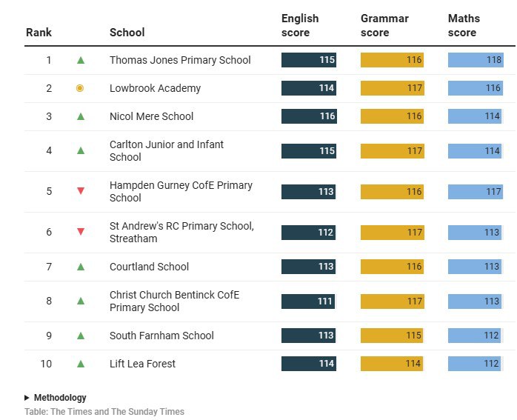This screenshot has height=420, width=517.
Task: Click green up arrow beside Courtland School
Action: [x=81, y=267]
